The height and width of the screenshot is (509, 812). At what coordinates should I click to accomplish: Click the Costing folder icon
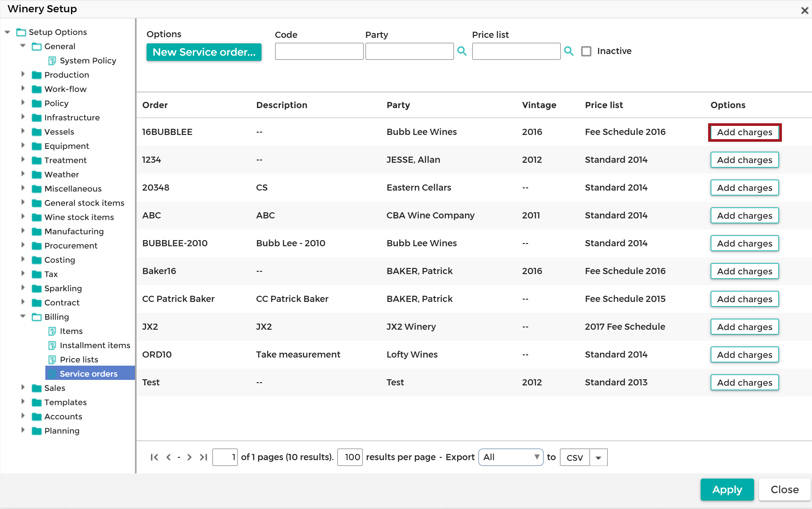36,260
